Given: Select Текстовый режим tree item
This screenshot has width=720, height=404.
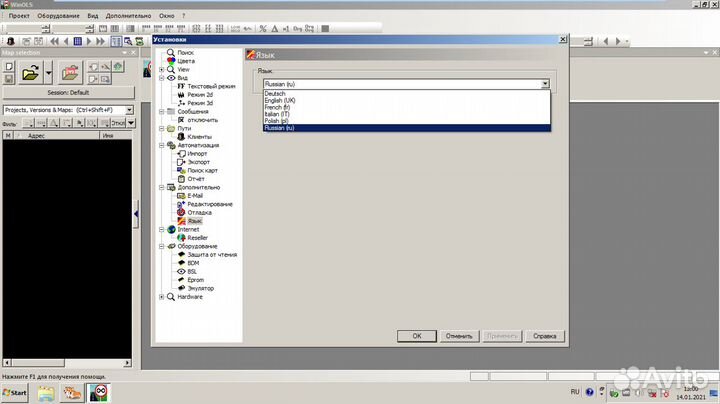Looking at the screenshot, I should click(211, 86).
